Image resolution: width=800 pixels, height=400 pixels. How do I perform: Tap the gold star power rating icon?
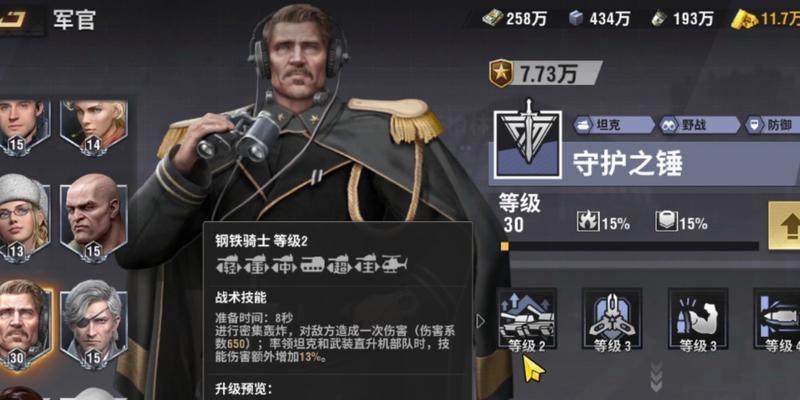(501, 73)
